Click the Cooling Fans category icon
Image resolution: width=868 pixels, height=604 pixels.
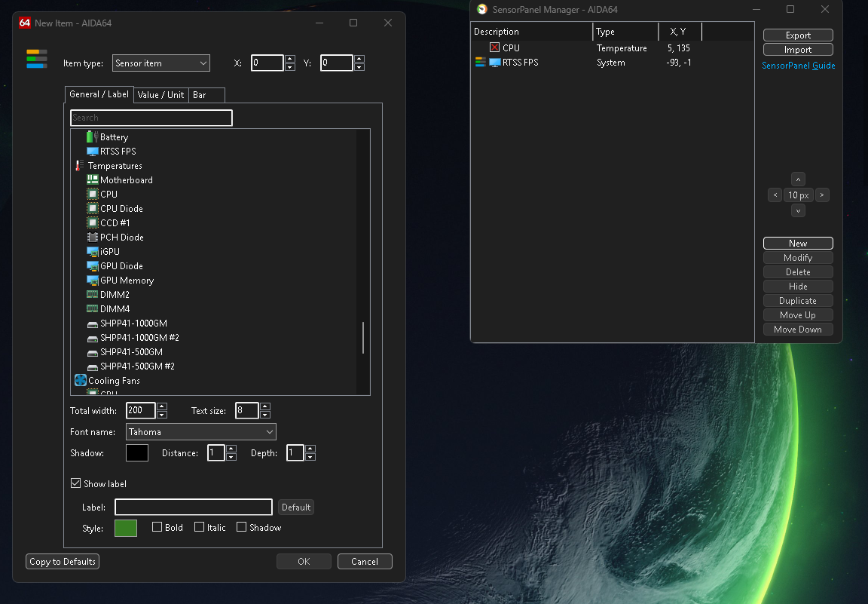click(x=80, y=381)
